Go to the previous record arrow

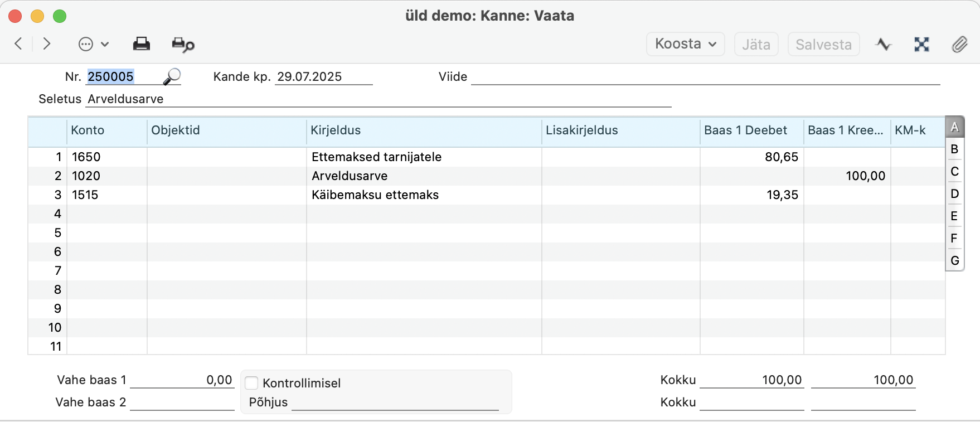(18, 43)
